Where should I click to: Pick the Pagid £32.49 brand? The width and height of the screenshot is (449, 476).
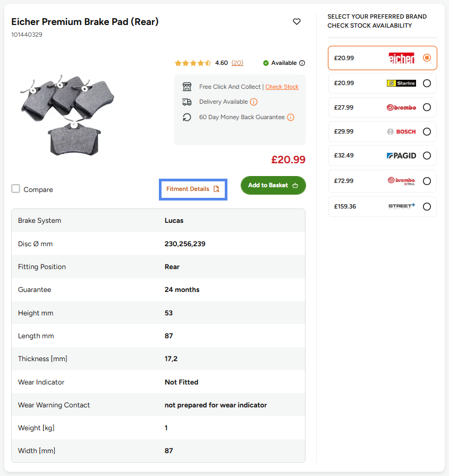pos(382,155)
